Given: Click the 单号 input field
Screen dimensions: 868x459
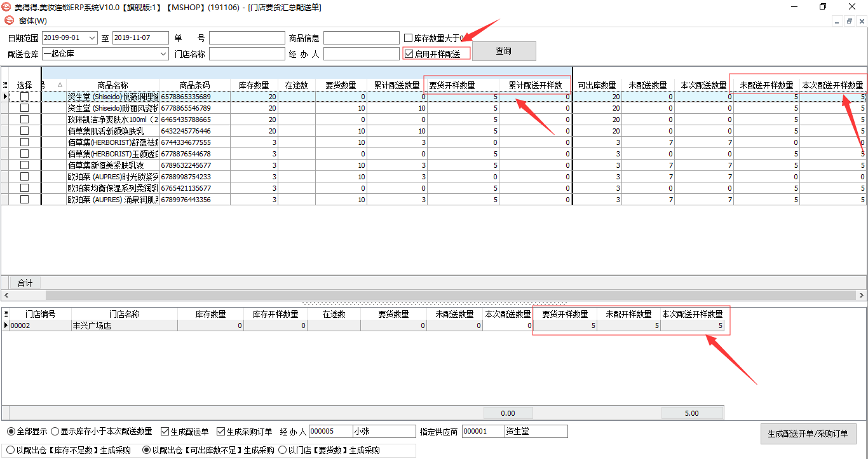Looking at the screenshot, I should pos(247,38).
